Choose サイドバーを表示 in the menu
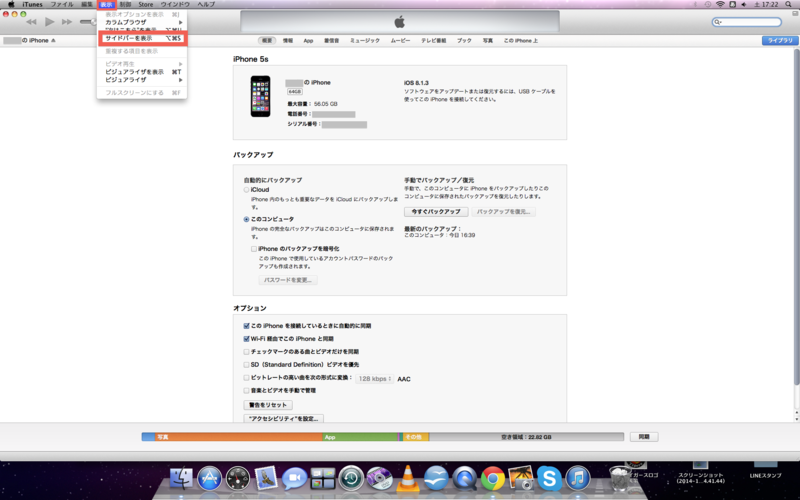Viewport: 800px width, 500px height. tap(142, 38)
